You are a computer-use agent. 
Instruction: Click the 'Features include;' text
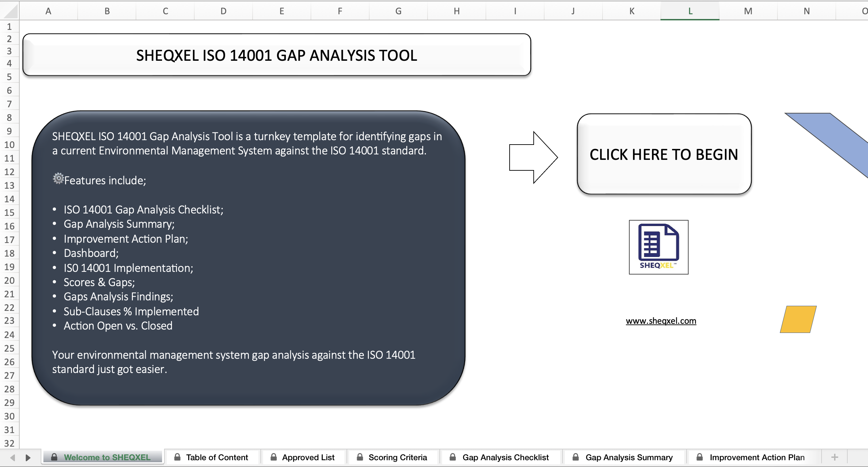pos(105,181)
